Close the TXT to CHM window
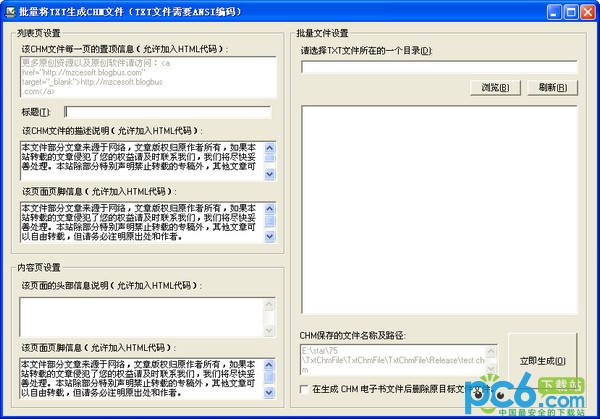Viewport: 600px width, 419px height. [588, 12]
